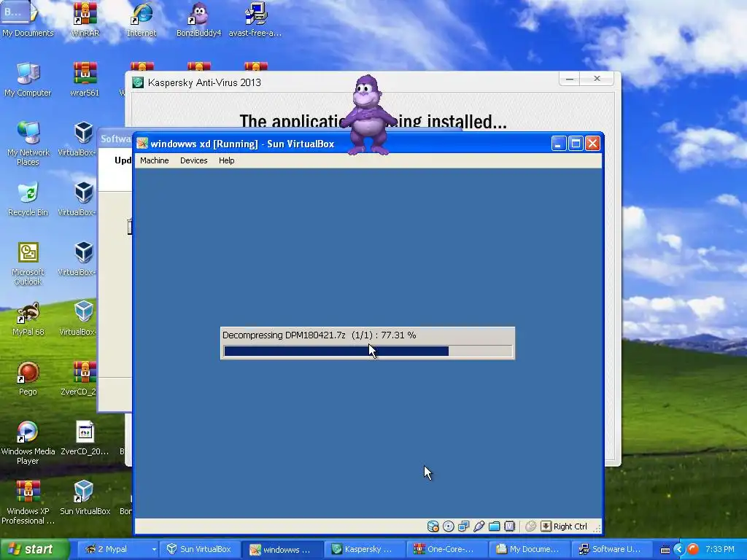Click the CD/DVD drive status icon
747x560 pixels.
pos(449,526)
